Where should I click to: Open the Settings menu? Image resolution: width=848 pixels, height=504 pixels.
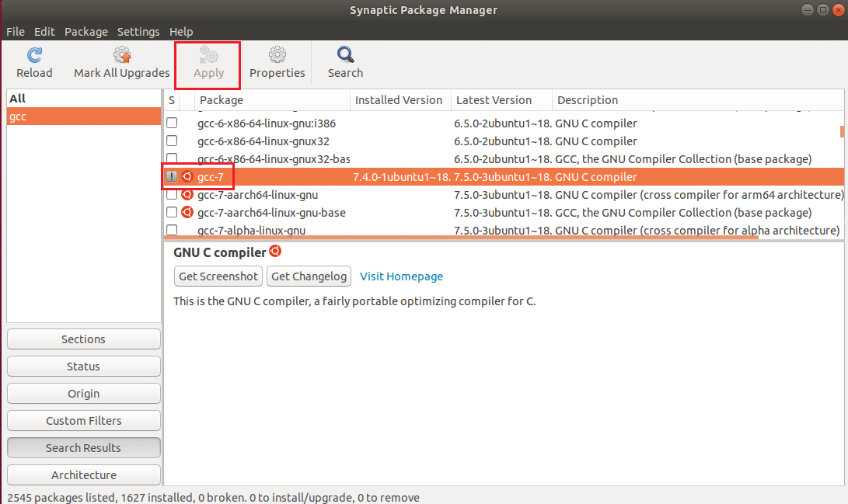[x=138, y=32]
